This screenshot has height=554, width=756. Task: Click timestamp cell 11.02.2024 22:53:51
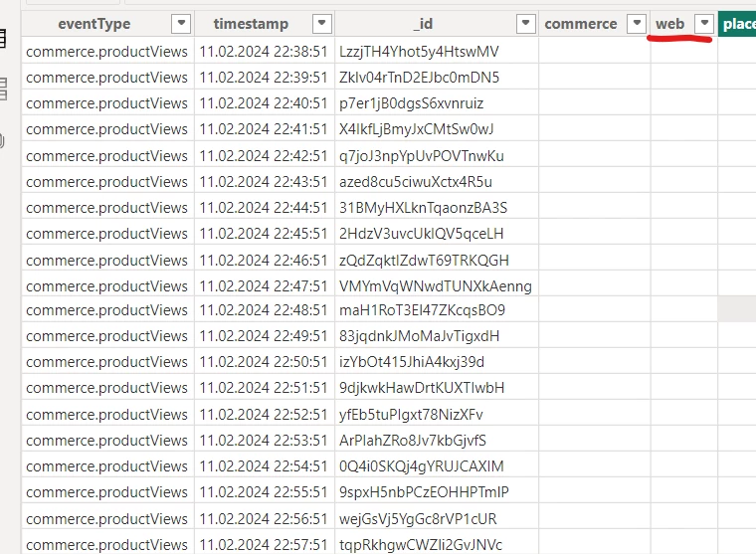point(265,441)
